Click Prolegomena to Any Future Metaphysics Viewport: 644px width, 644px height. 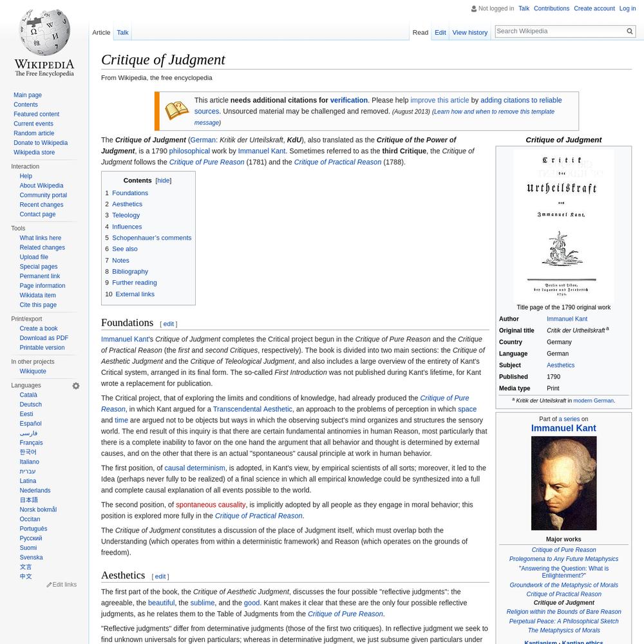pyautogui.click(x=563, y=559)
